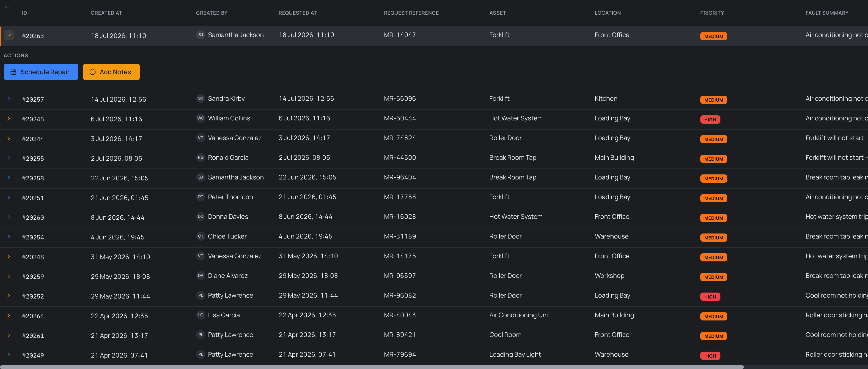The image size is (868, 369).
Task: Sort by Location column header
Action: [607, 13]
